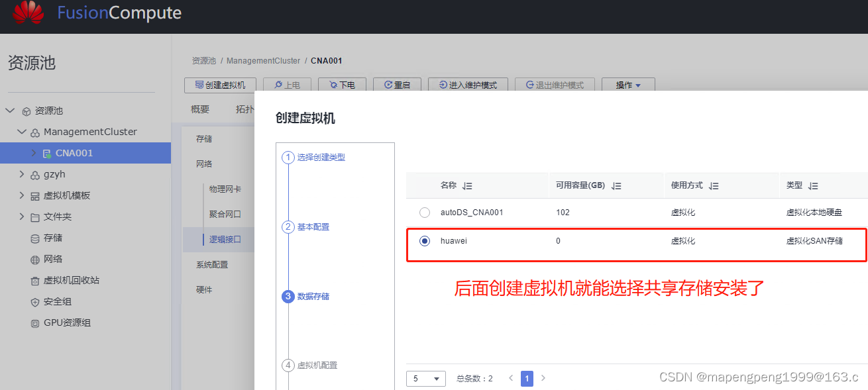This screenshot has height=390, width=868.
Task: Click the VM recycle bin icon
Action: pos(35,281)
